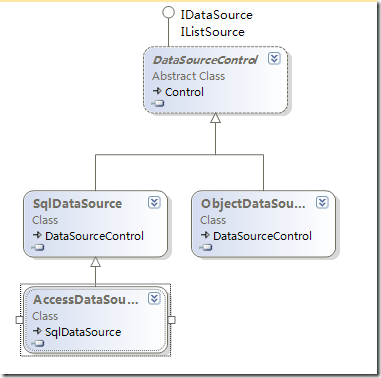Viewport: 381px width, 378px height.
Task: Select the SqlDataSource class title
Action: (x=77, y=204)
